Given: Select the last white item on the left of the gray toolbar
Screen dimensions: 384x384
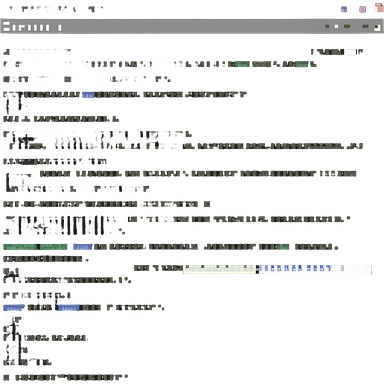Looking at the screenshot, I should tap(59, 27).
